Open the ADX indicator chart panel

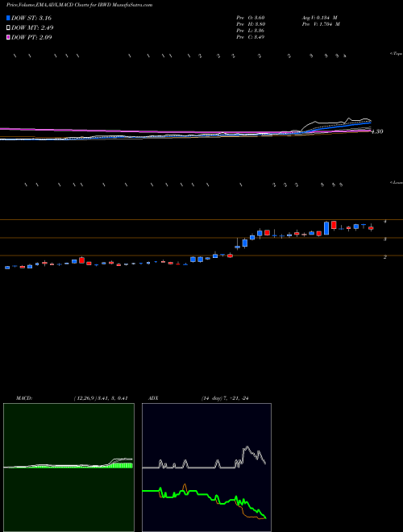pos(206,468)
